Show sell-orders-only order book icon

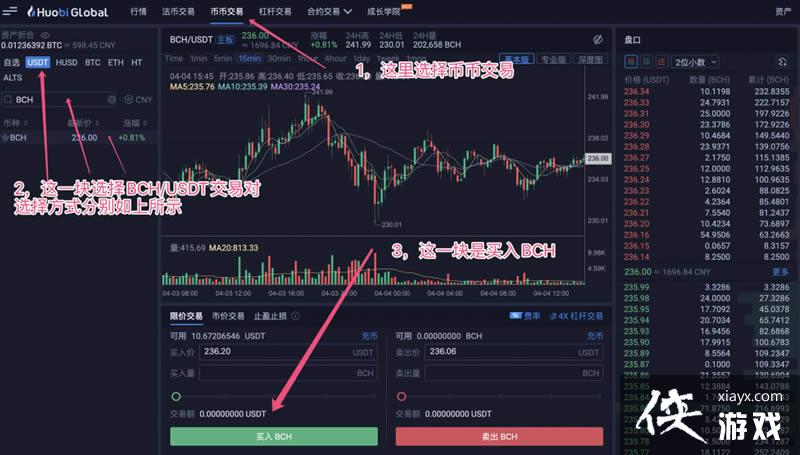[x=662, y=62]
